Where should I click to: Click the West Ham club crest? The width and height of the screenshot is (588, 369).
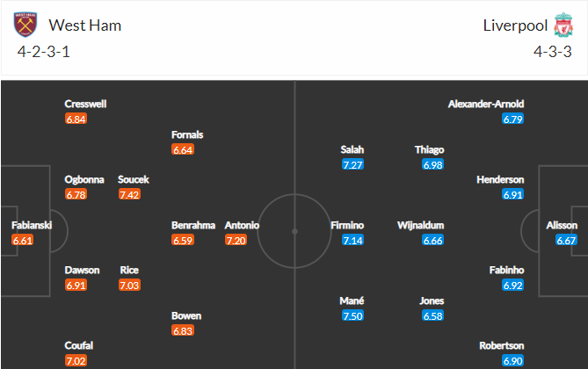pos(25,25)
